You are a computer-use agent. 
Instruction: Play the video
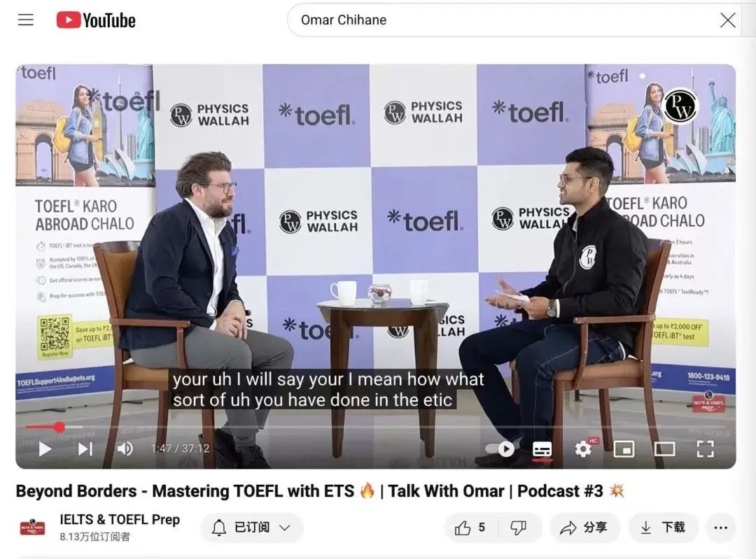tap(45, 448)
